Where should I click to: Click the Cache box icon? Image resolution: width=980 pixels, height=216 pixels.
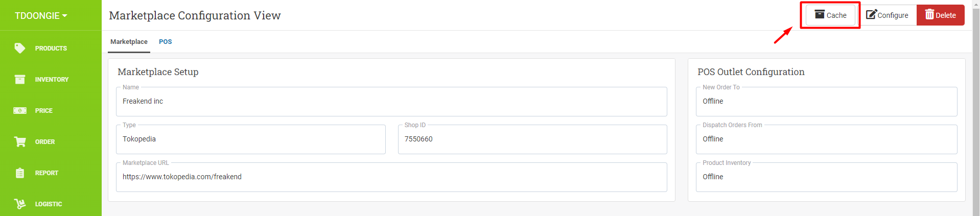[820, 14]
